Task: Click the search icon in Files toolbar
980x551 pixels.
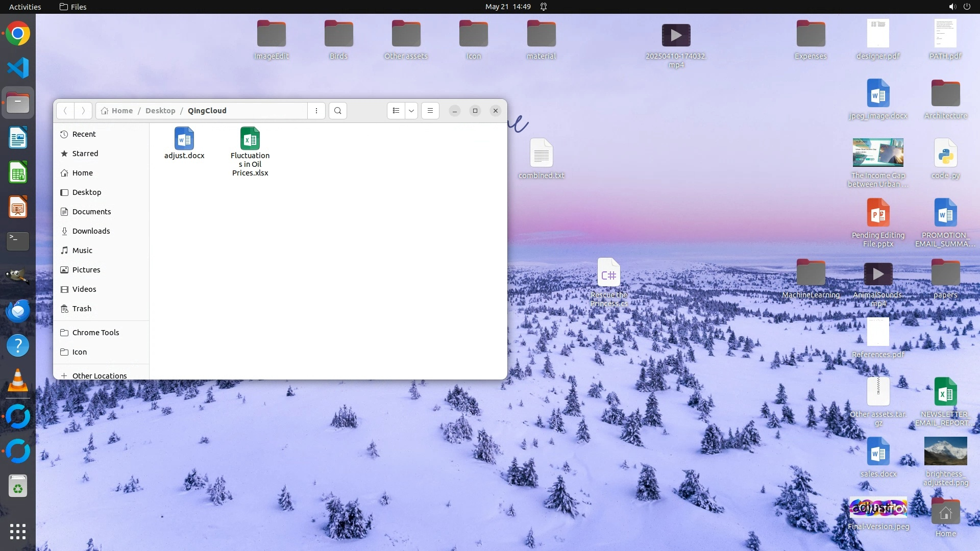Action: click(x=338, y=111)
